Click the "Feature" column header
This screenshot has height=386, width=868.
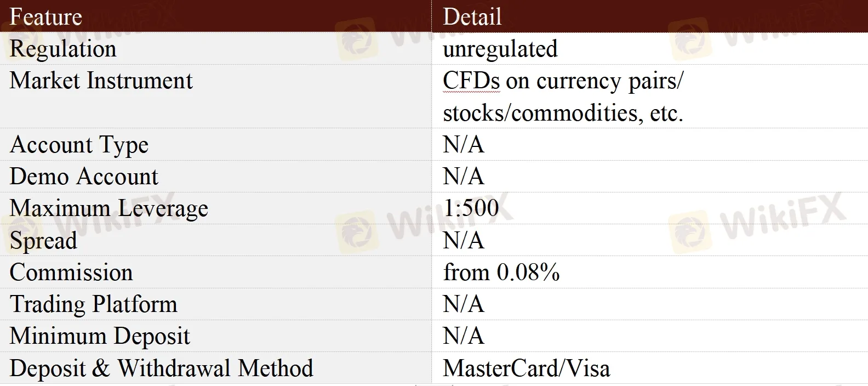(46, 16)
